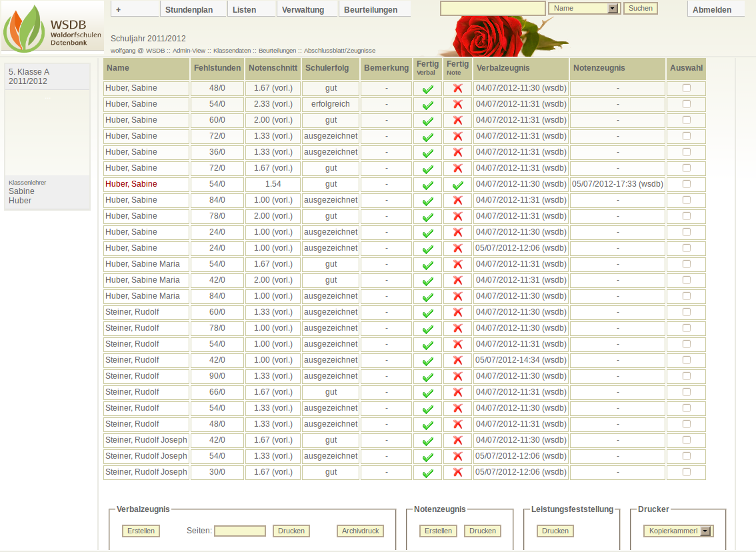Click red X in the 05/07/2012-14:34 row
This screenshot has width=756, height=552.
[457, 361]
